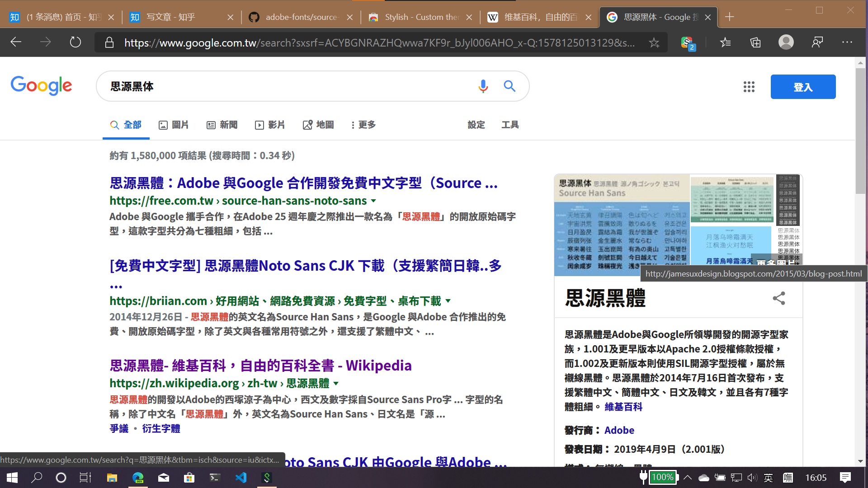Screen dimensions: 868x488
Task: Open the Stylish extension icon with badge 2
Action: 688,43
